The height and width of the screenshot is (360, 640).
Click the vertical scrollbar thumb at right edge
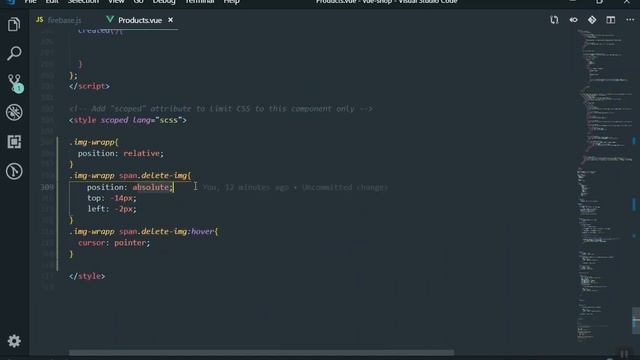pos(636,321)
